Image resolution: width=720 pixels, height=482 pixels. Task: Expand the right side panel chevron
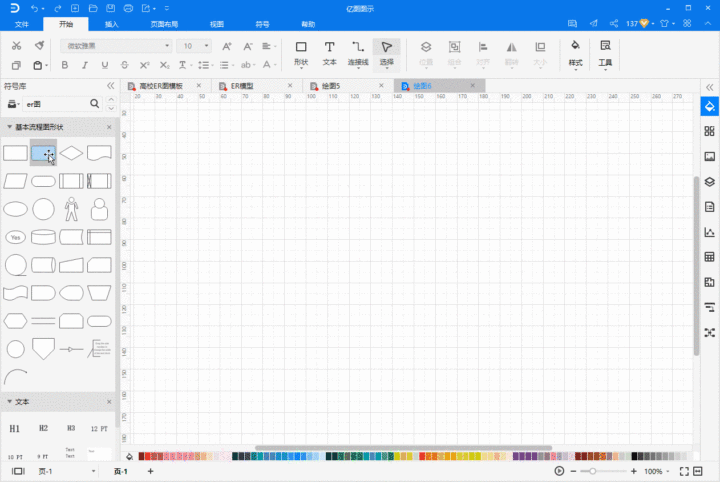pos(709,87)
